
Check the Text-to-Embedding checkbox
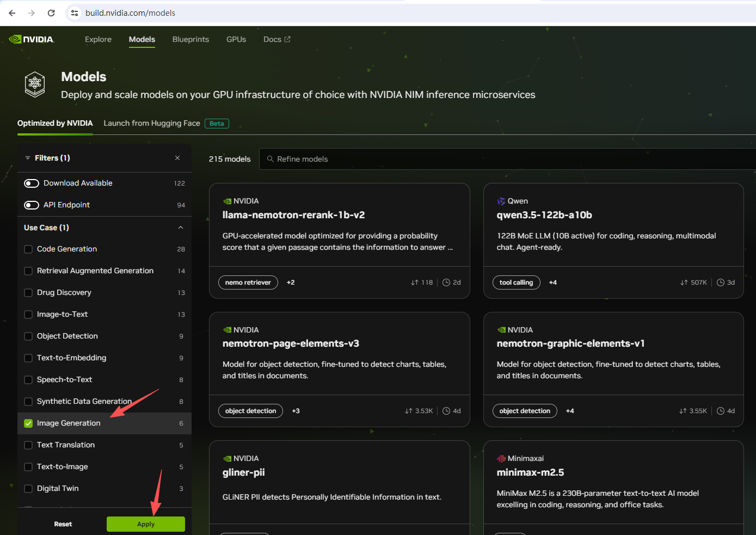point(28,358)
